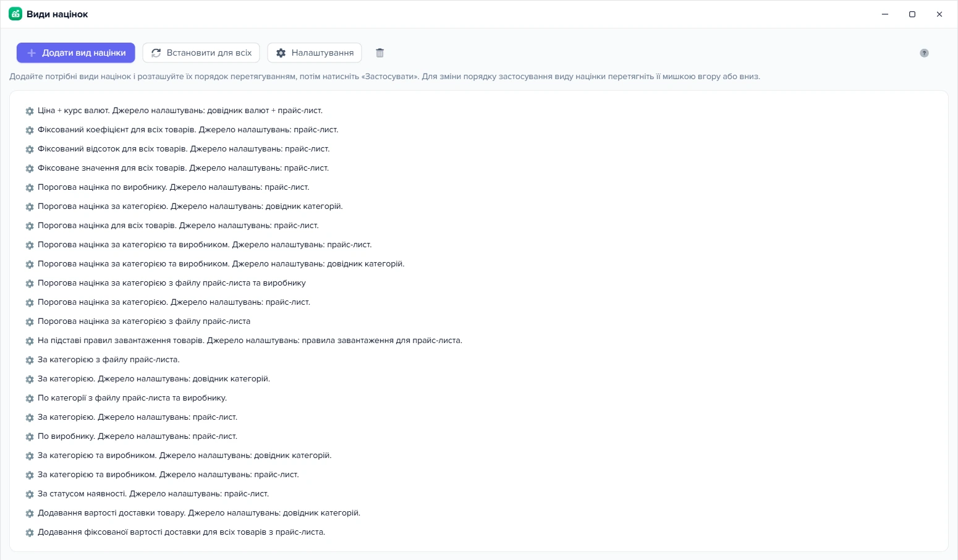
Task: Open gear icon for 'Порогова націнка по виробнику'
Action: [x=30, y=188]
